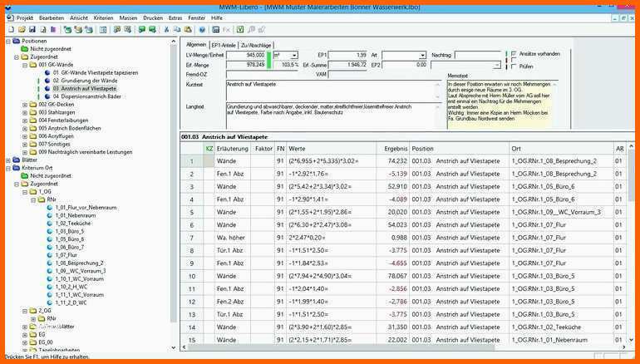
Task: Click the first green speech-bubble toolbar icon
Action: pos(141,29)
